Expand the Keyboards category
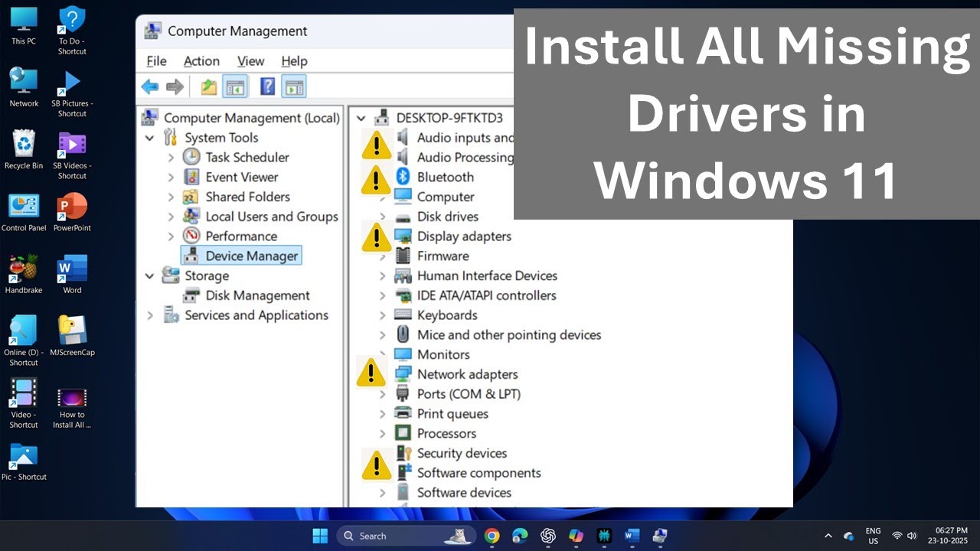Image resolution: width=980 pixels, height=551 pixels. coord(382,315)
